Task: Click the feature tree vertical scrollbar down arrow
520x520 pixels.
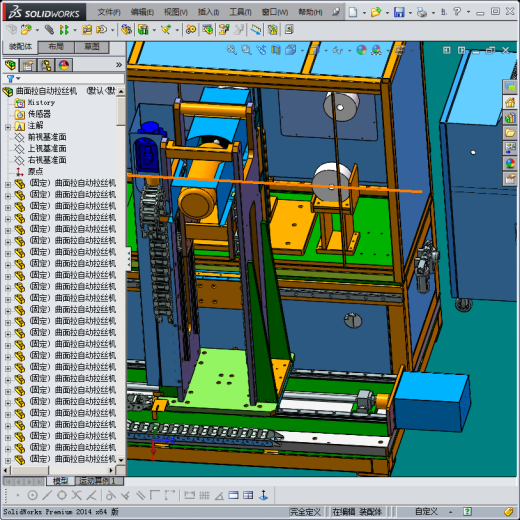Action: pyautogui.click(x=121, y=460)
